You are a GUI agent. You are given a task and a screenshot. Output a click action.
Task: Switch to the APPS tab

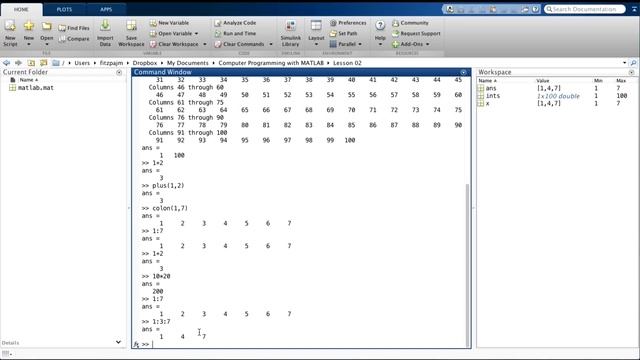(x=106, y=9)
